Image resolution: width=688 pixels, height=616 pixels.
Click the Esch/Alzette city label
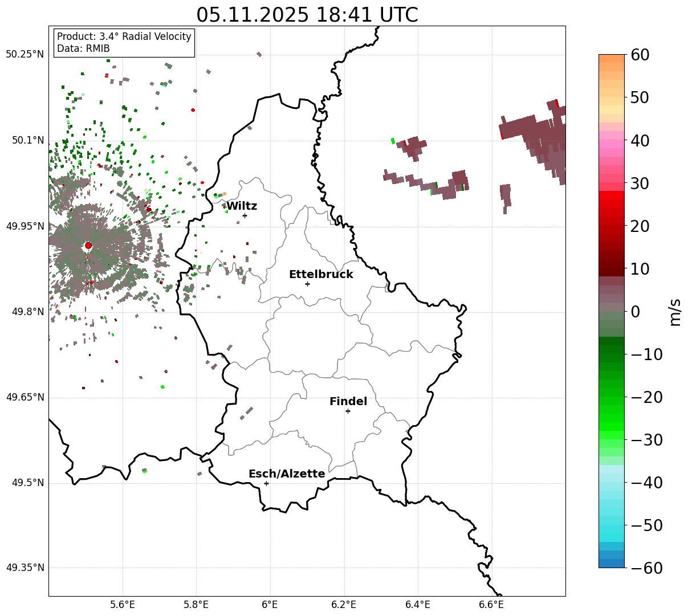(x=287, y=474)
